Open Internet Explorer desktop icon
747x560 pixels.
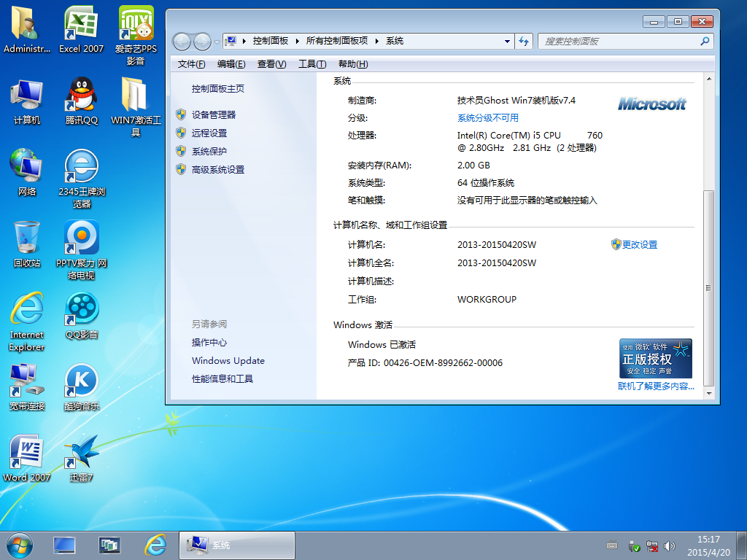point(27,322)
